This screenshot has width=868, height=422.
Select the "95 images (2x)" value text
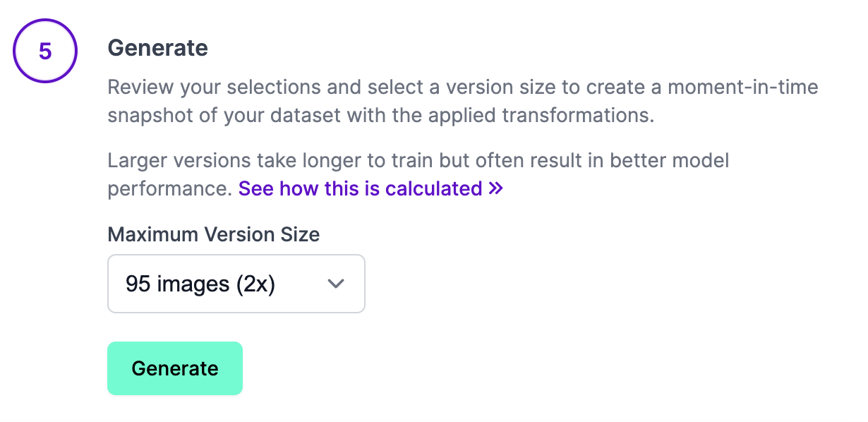pyautogui.click(x=200, y=284)
